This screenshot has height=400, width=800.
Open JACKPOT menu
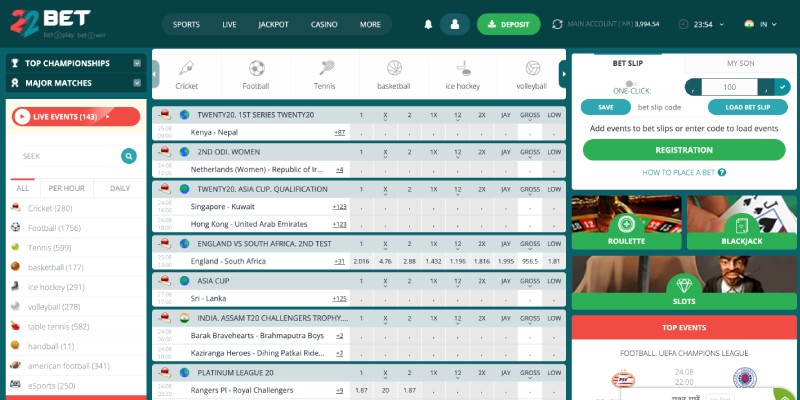click(273, 24)
